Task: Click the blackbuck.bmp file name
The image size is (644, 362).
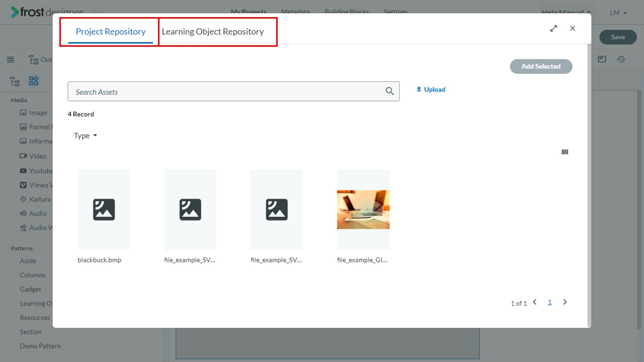Action: (x=100, y=260)
